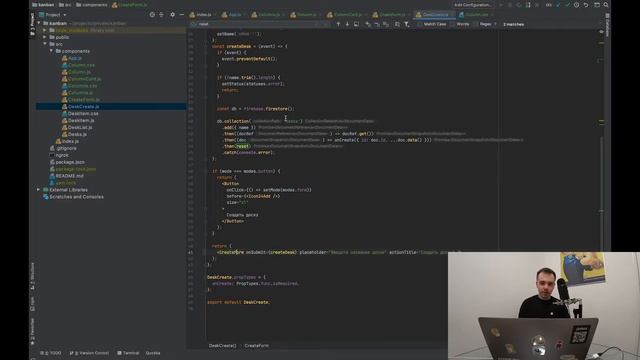
Task: Click the VCS commit checkmark icon
Action: 567,5
